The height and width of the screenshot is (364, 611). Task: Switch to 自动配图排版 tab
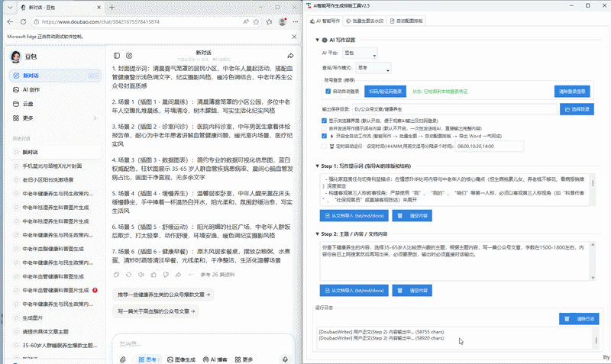406,21
